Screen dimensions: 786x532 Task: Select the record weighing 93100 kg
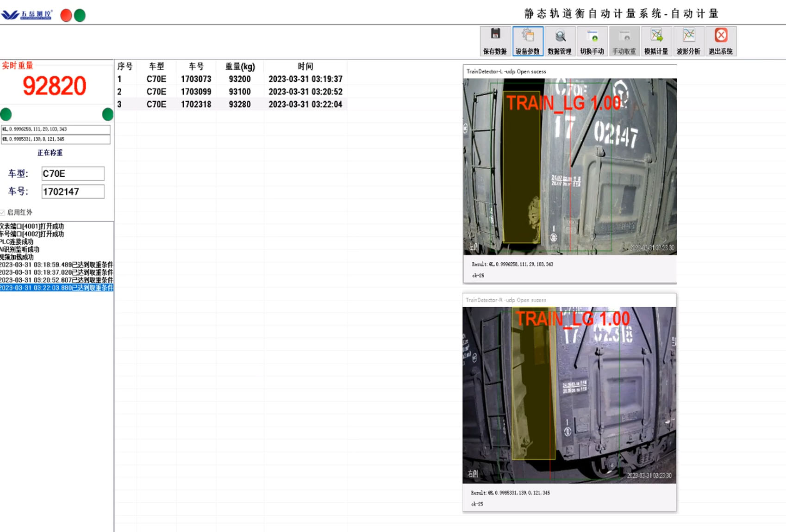pos(239,92)
